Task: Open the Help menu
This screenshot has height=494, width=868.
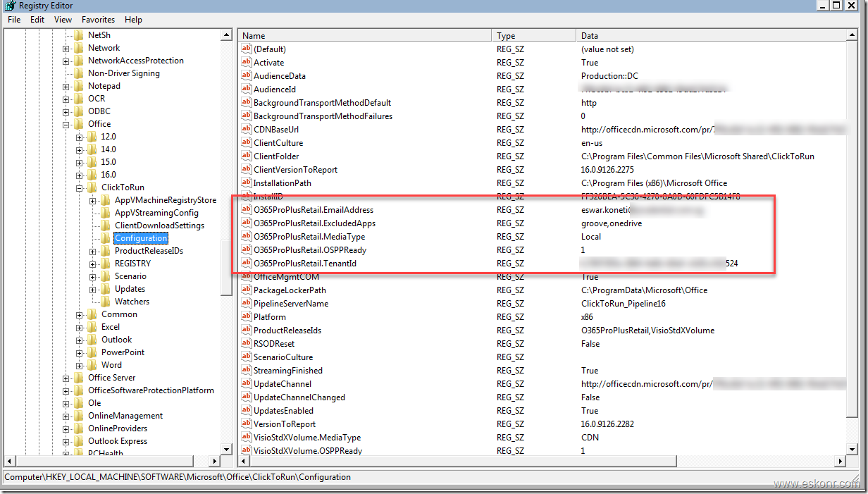Action: tap(133, 20)
